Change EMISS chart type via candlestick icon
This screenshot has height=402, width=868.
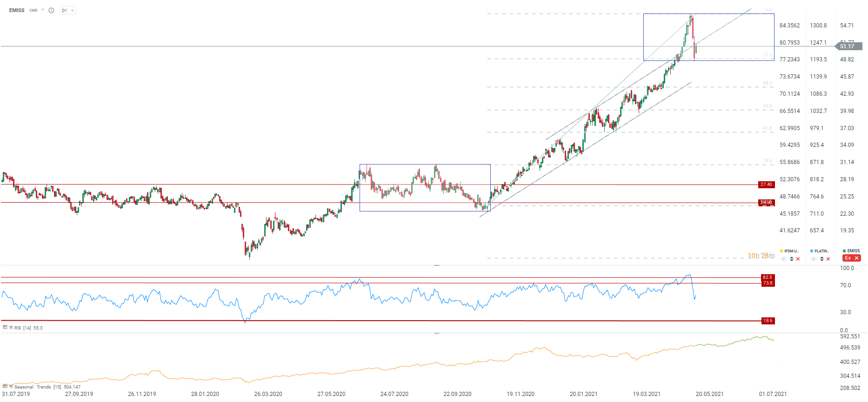point(848,258)
